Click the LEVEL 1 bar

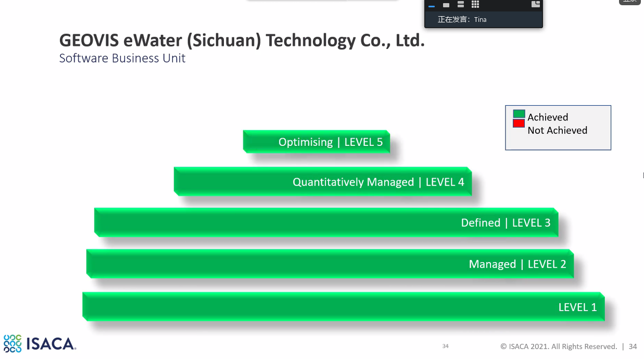click(x=344, y=306)
